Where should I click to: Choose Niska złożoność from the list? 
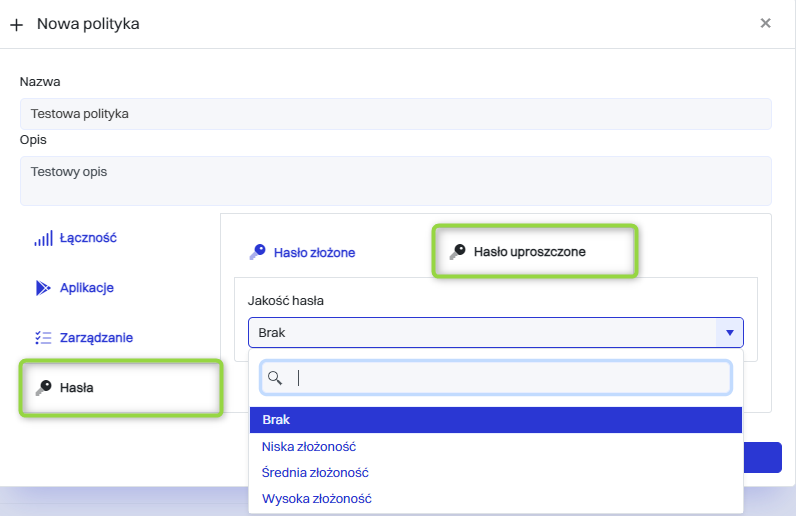pos(309,446)
